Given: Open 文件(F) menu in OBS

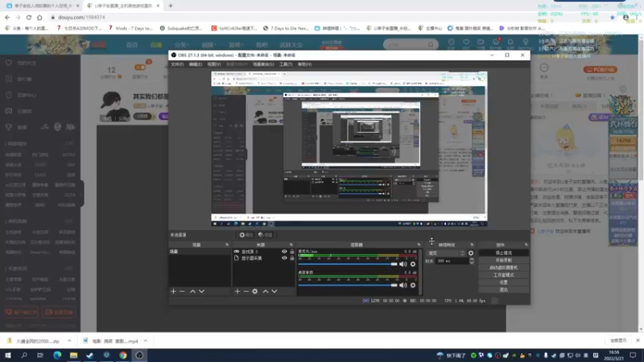Looking at the screenshot, I should [x=177, y=64].
